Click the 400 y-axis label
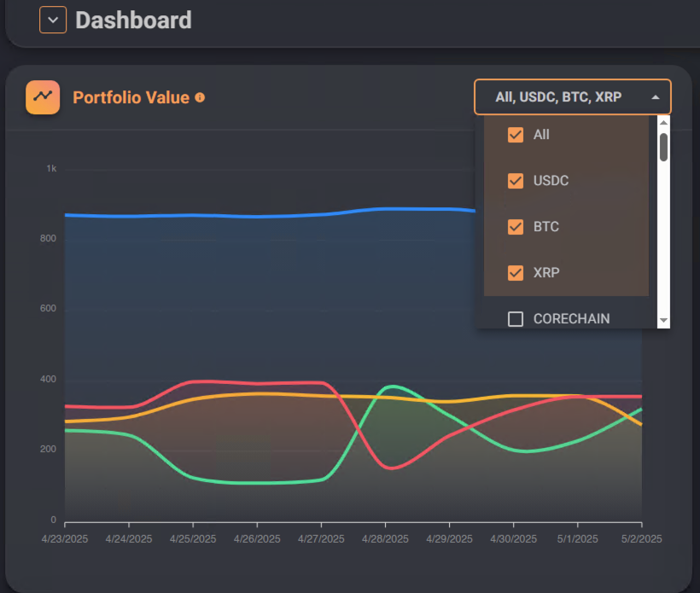 pyautogui.click(x=48, y=380)
